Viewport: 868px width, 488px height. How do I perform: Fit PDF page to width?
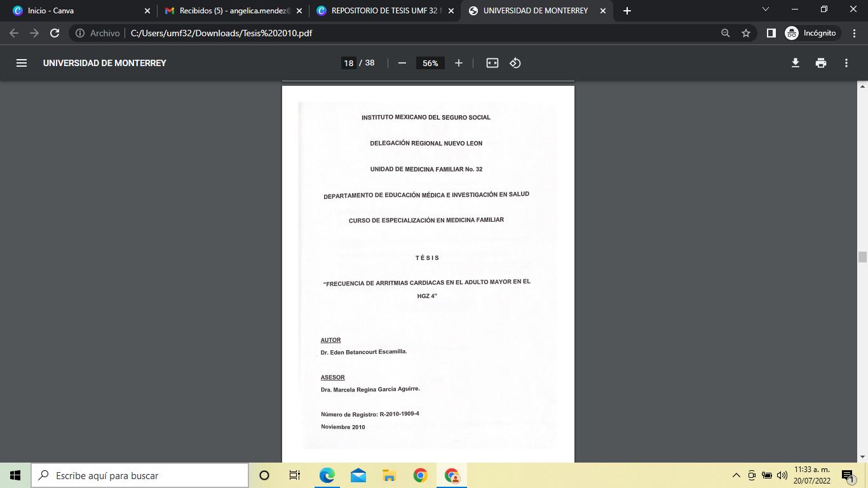coord(492,63)
